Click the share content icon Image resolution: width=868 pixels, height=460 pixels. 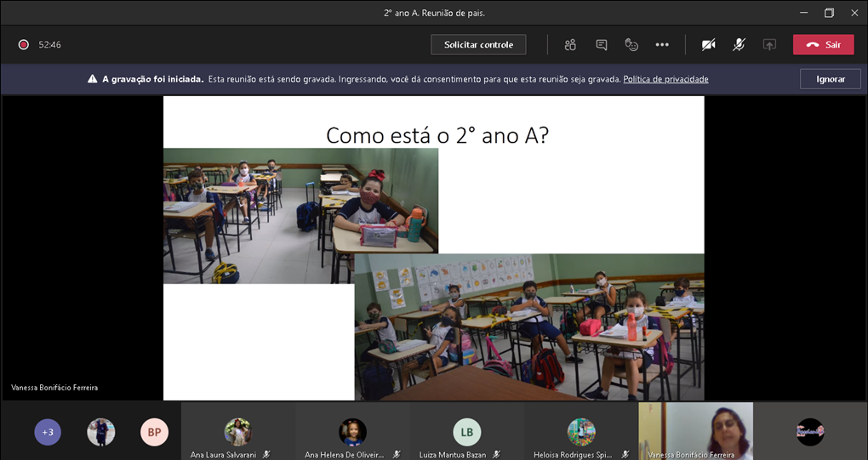click(769, 44)
